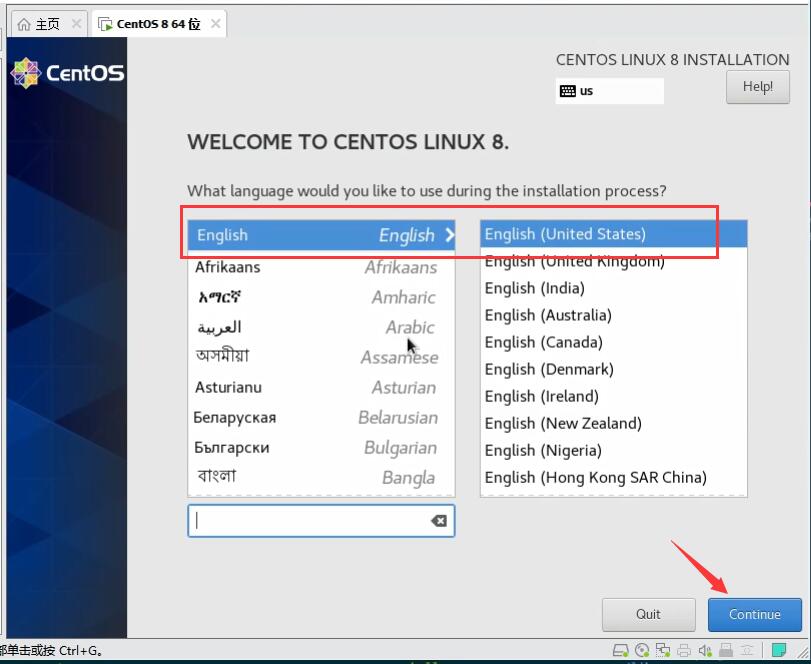Choose English (Denmark) locale
The image size is (811, 664).
tap(613, 369)
